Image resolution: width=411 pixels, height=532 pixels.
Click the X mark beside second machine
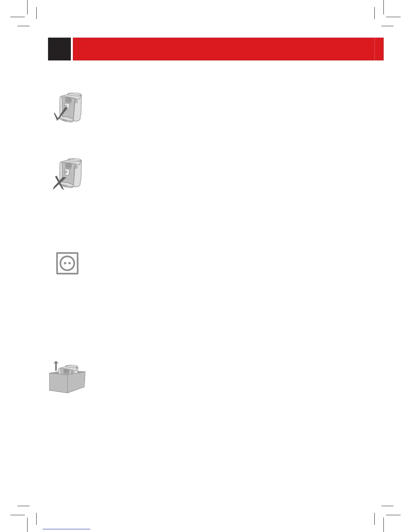[59, 183]
